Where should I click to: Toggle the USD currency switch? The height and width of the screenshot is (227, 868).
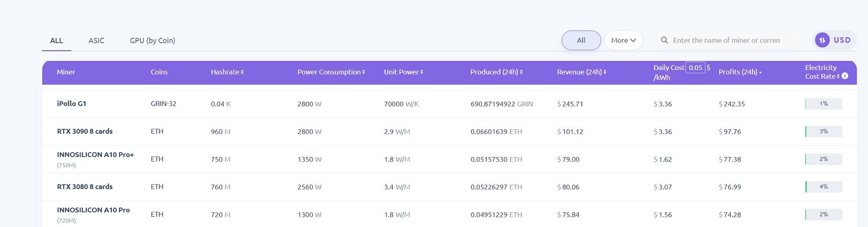coord(835,40)
